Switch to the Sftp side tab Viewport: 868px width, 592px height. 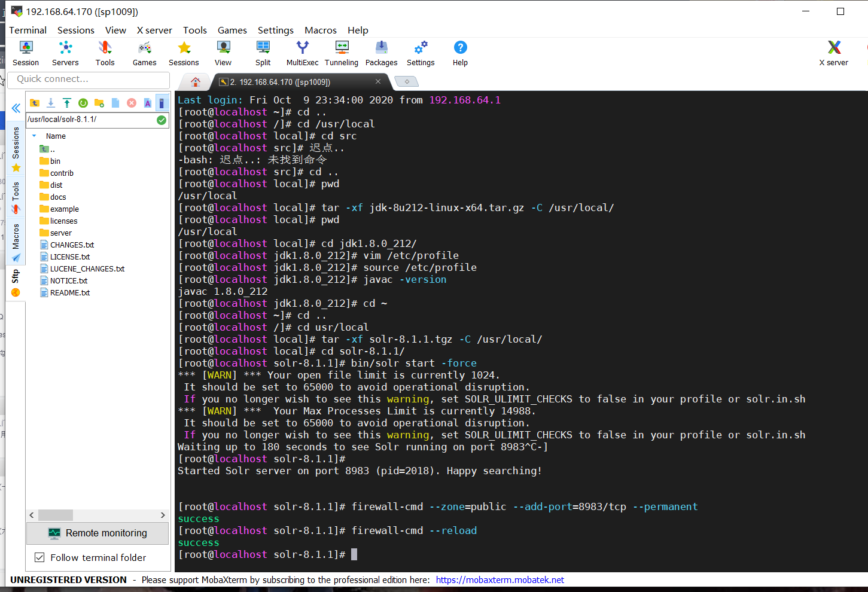pos(16,283)
